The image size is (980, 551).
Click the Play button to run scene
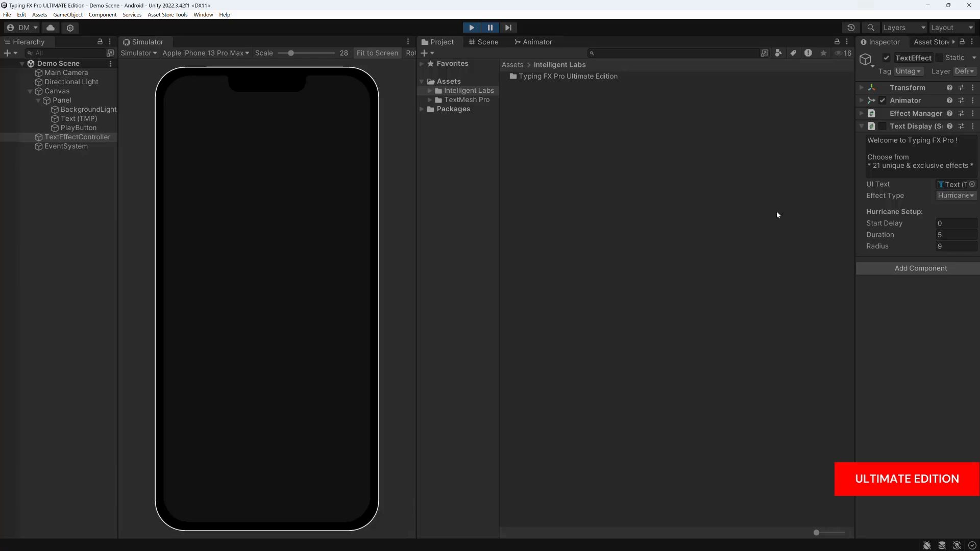(471, 28)
